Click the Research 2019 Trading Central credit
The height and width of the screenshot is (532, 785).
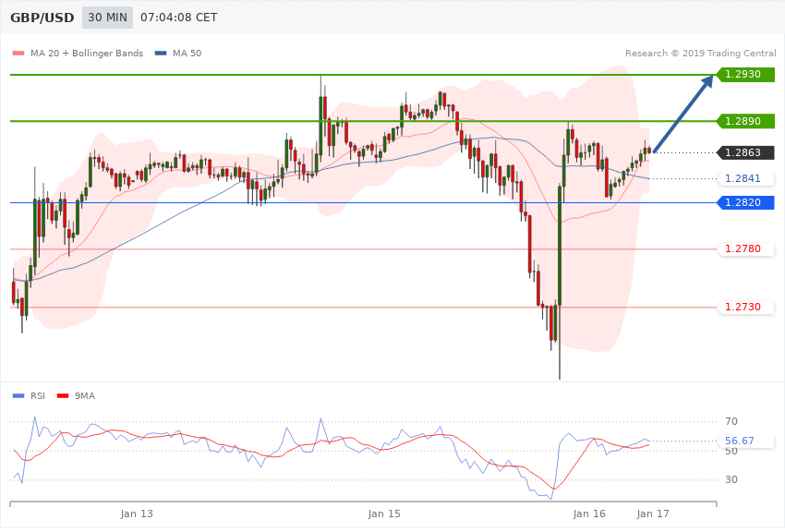700,53
